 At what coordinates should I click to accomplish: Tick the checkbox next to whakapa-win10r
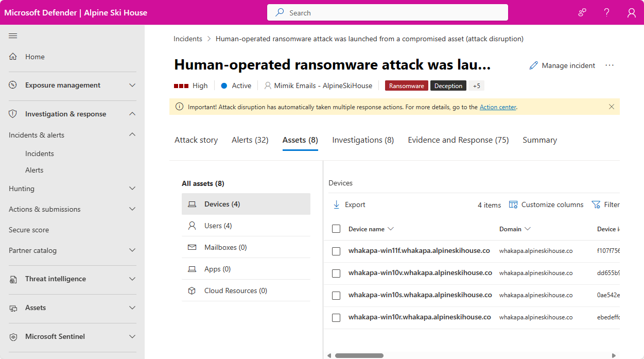click(336, 317)
